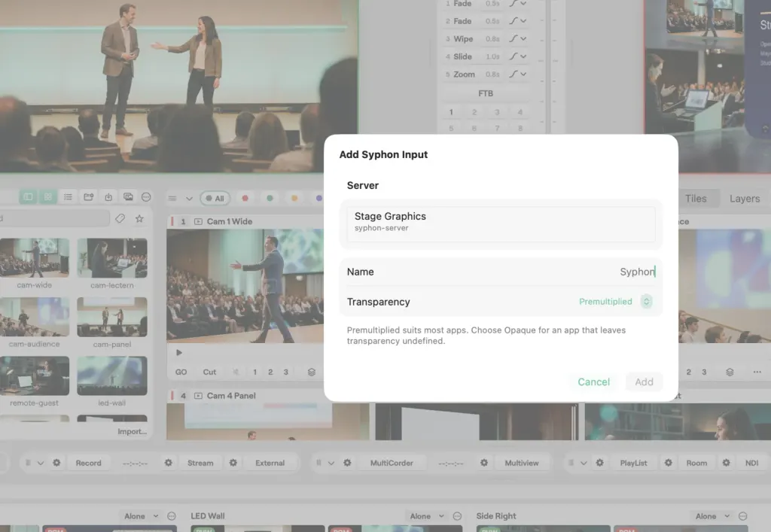The width and height of the screenshot is (771, 532).
Task: Click the source icon beside Cam 1 Wide title
Action: [x=198, y=221]
